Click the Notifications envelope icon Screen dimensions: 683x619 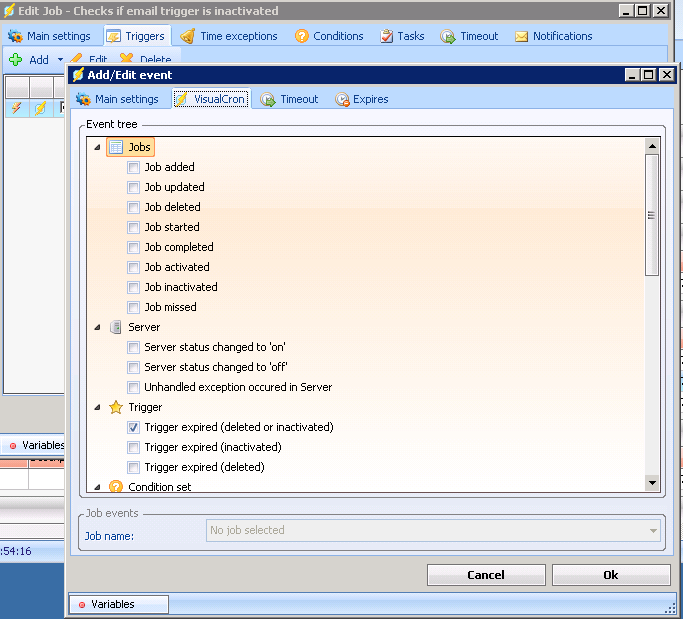pos(521,36)
